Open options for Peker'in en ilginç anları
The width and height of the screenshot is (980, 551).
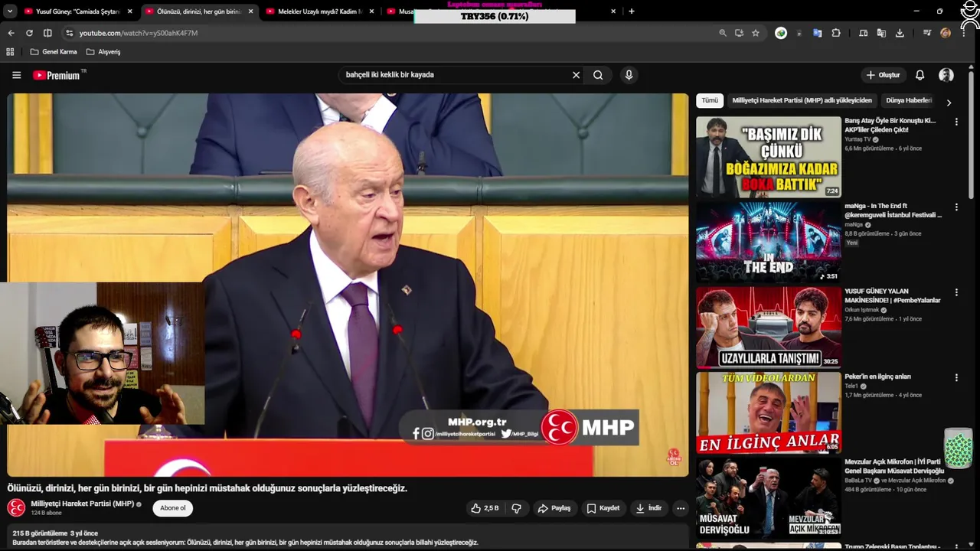(x=955, y=377)
